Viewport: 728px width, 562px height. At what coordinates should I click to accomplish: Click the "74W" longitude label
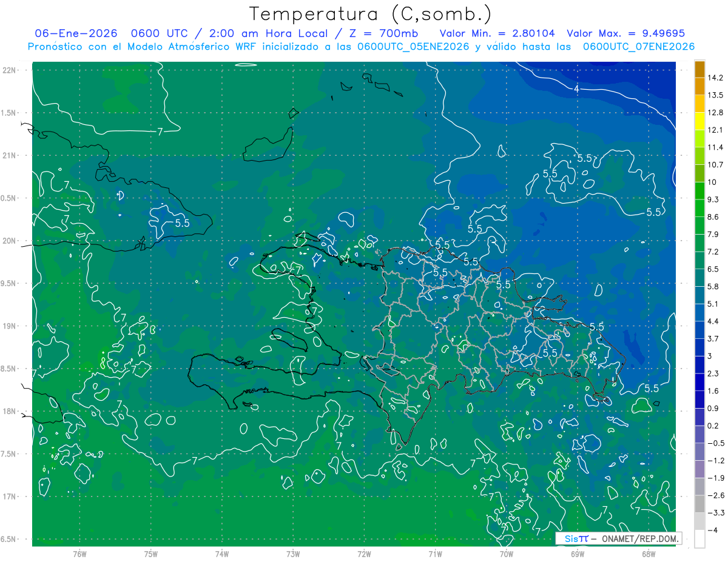click(222, 554)
